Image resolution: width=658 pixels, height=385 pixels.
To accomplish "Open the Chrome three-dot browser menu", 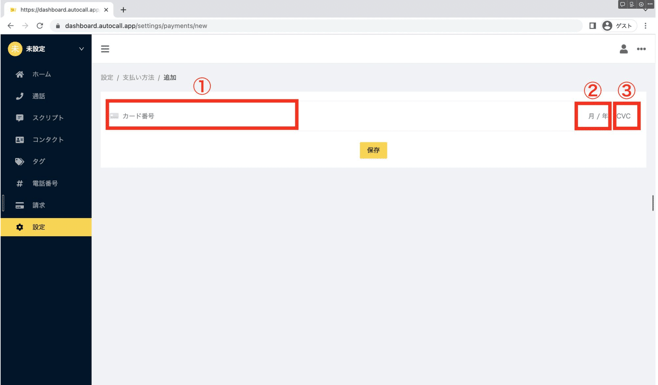I will pos(645,26).
